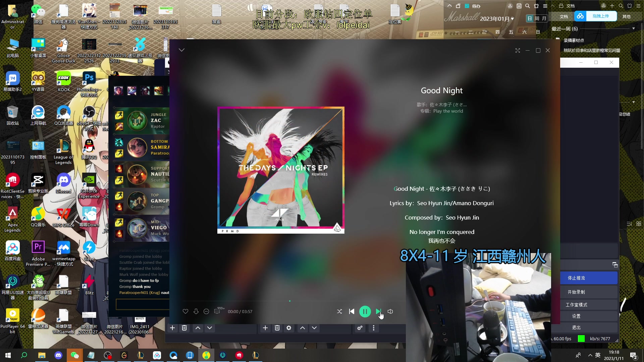Go to the previous track
This screenshot has height=362, width=644.
pos(352,311)
